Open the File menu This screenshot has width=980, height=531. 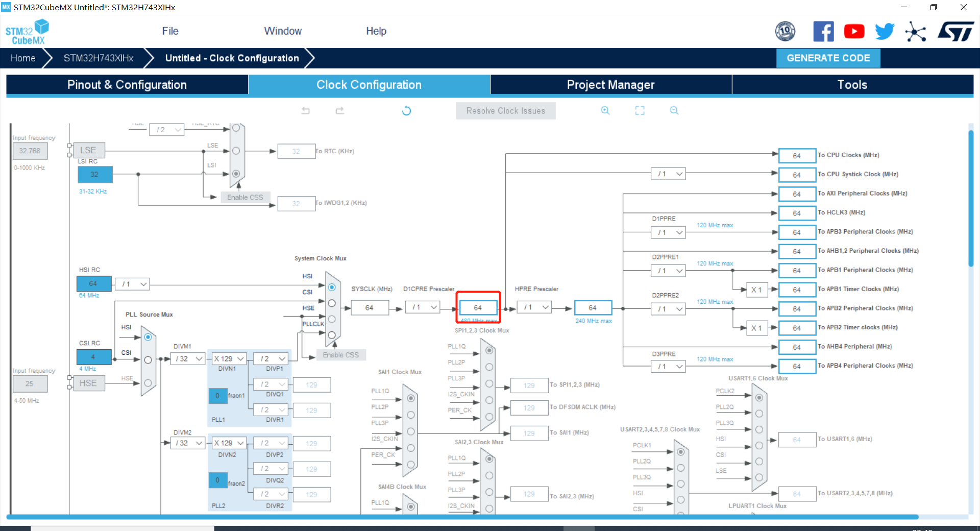[170, 31]
